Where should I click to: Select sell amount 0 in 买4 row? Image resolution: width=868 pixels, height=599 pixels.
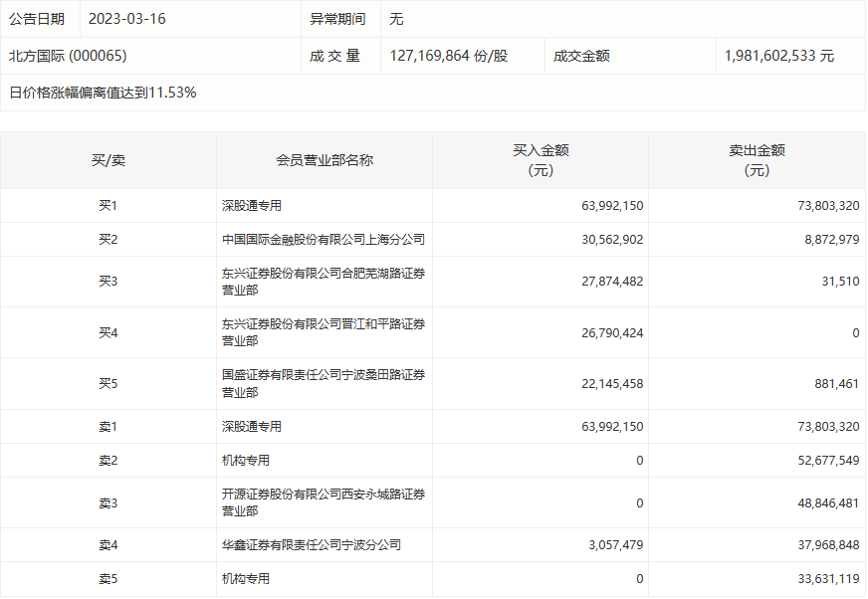point(856,333)
